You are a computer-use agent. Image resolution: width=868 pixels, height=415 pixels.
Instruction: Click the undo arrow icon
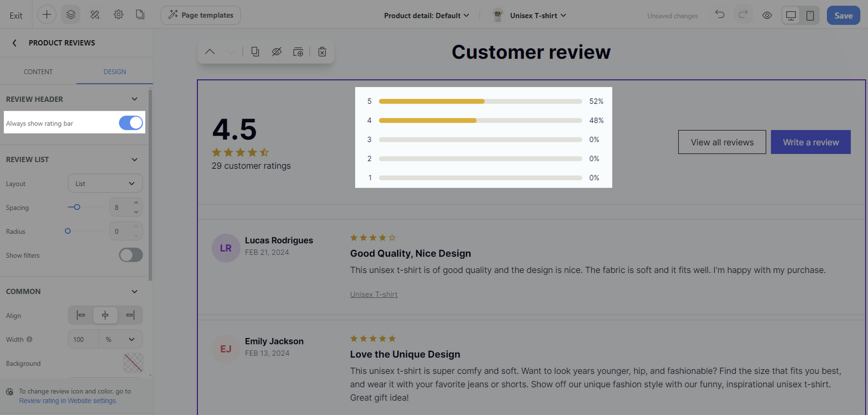(720, 15)
